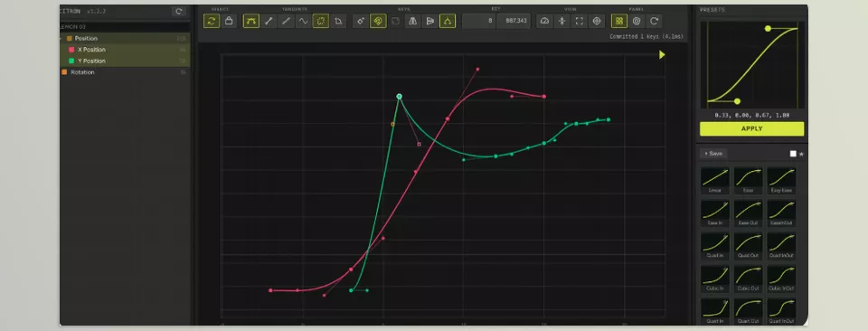Click the flag-shaped icon in Keys group
Image resolution: width=868 pixels, height=331 pixels.
point(430,21)
